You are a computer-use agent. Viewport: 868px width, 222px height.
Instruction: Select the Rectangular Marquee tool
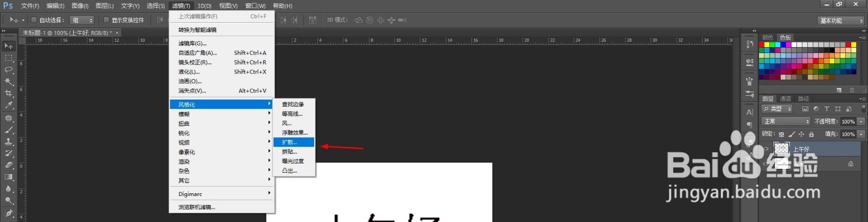(x=8, y=58)
